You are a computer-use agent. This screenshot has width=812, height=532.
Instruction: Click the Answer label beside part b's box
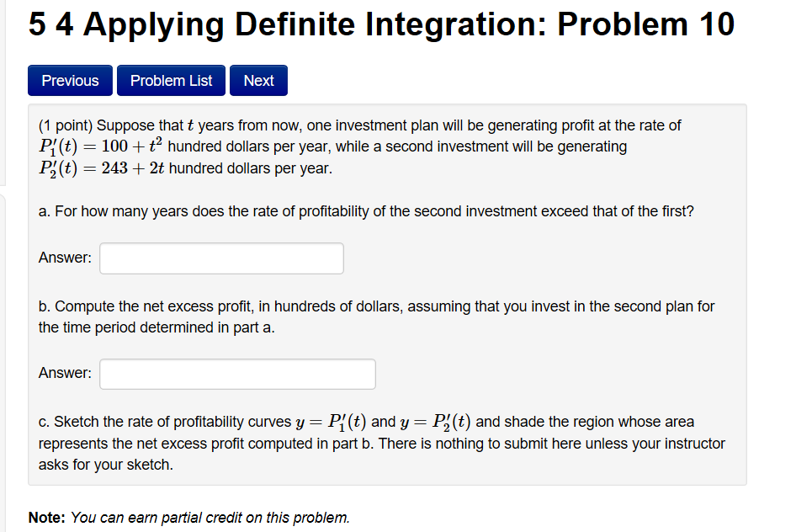(64, 374)
